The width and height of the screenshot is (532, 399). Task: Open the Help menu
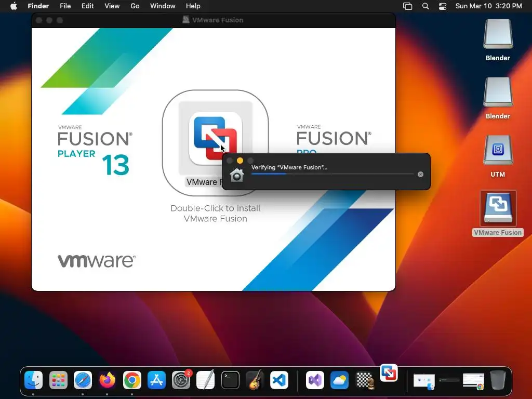tap(193, 6)
